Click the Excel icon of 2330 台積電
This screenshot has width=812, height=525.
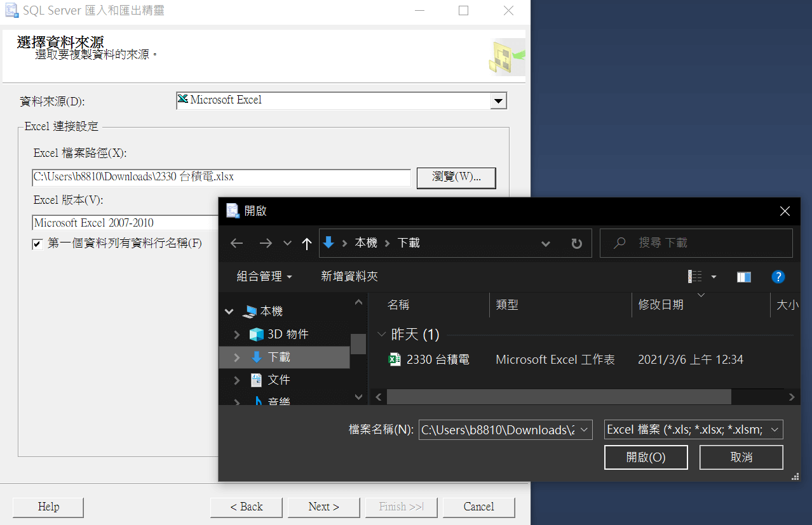[395, 360]
